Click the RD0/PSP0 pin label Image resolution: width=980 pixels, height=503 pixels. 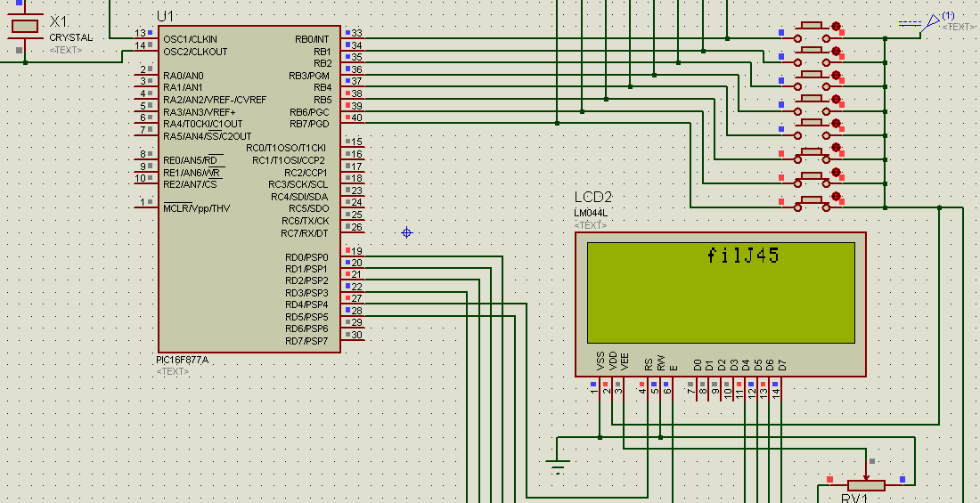coord(306,256)
